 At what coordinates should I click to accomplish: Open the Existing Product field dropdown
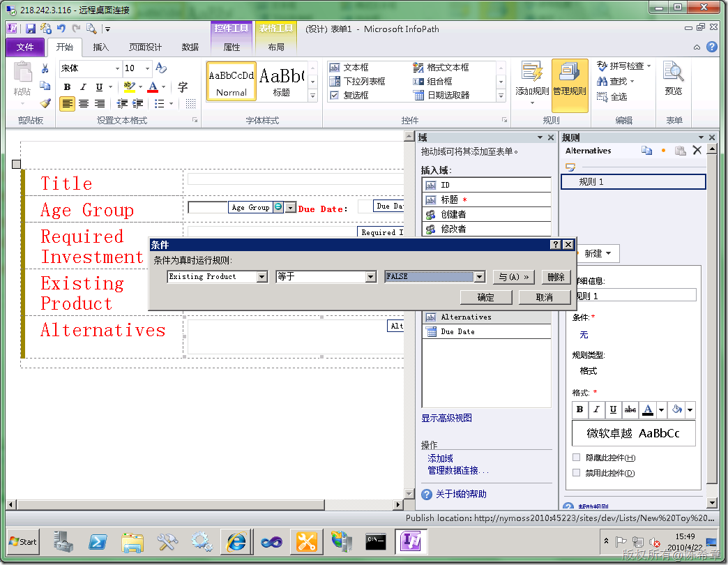click(262, 277)
